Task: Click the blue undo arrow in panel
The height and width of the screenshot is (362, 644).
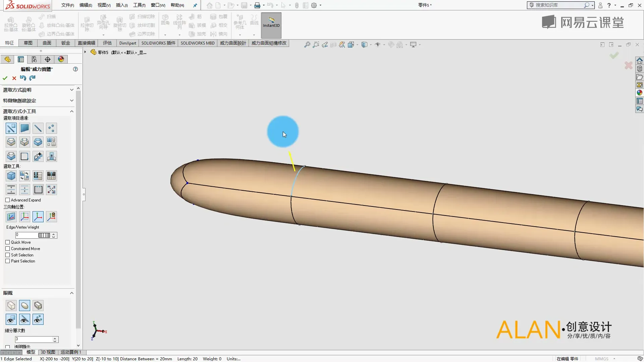Action: tap(23, 78)
